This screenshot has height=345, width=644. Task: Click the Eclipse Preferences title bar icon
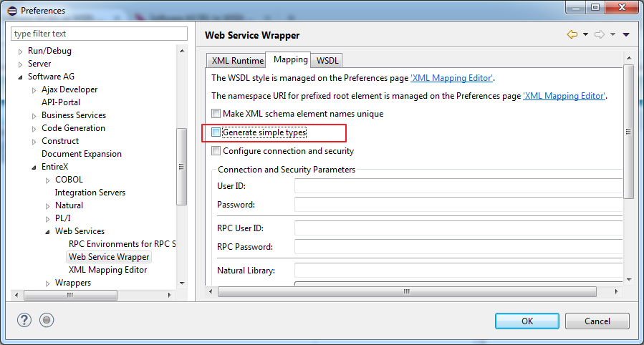[x=12, y=11]
